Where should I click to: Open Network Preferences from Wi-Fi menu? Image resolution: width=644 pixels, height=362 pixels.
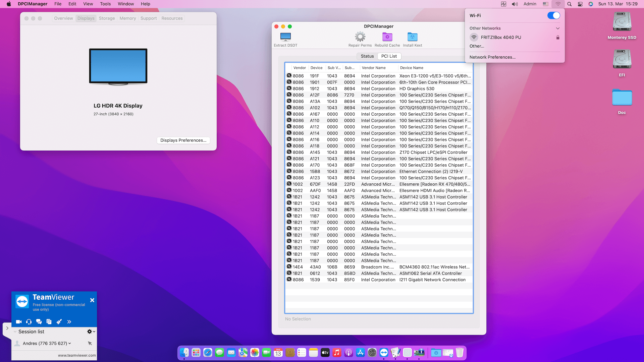492,57
